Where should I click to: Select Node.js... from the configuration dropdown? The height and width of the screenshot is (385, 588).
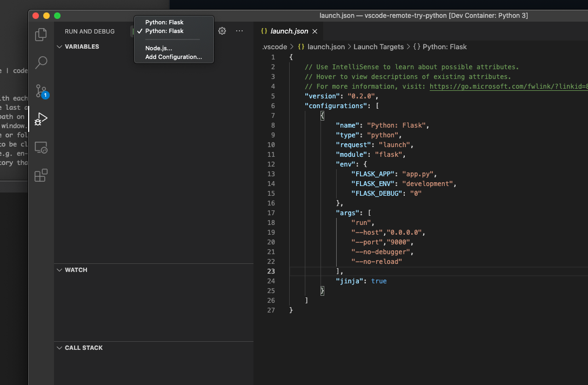pos(158,48)
